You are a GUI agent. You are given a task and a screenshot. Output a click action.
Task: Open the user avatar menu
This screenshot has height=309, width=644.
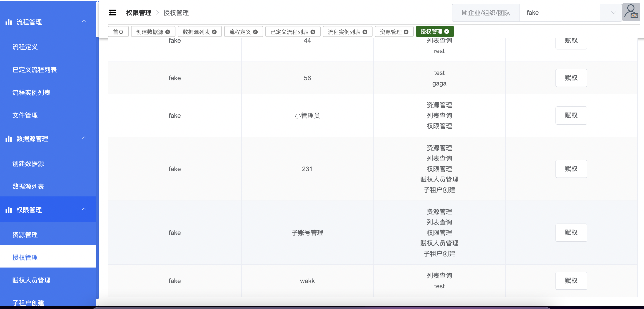point(631,12)
